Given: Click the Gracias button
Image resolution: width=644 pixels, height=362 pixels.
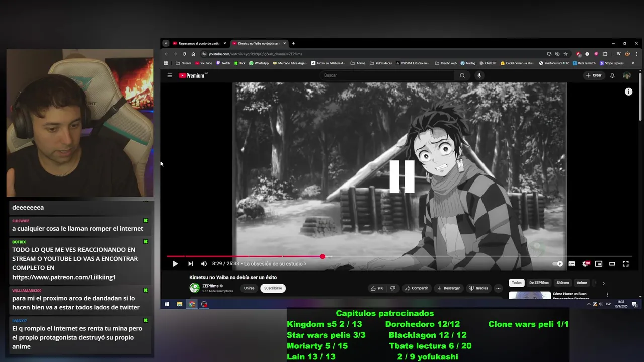Looking at the screenshot, I should point(478,288).
